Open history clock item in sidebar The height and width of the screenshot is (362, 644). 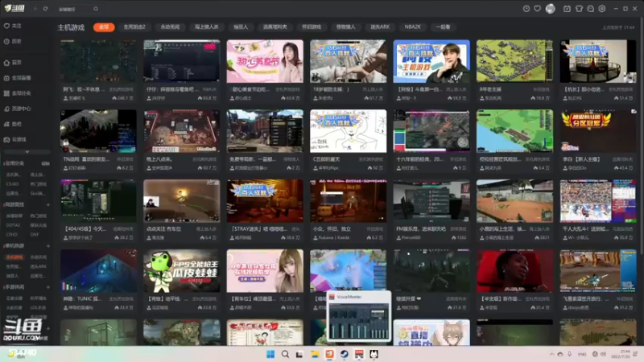coord(13,42)
